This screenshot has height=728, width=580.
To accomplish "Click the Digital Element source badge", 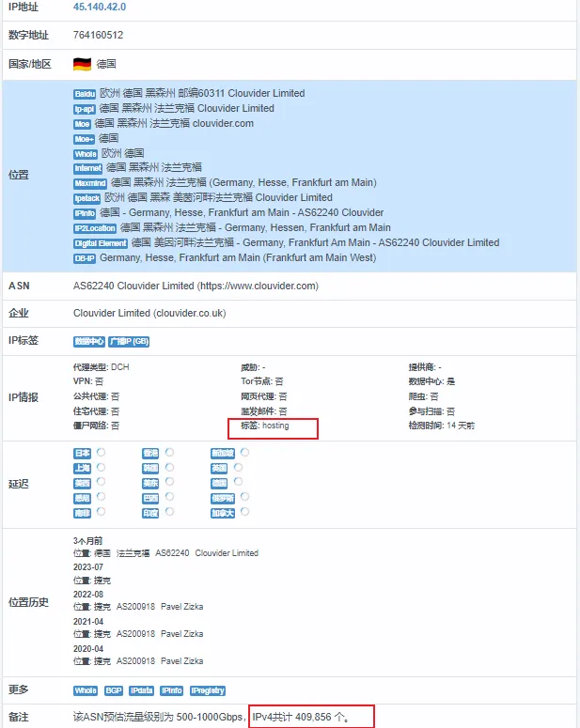I will click(101, 243).
